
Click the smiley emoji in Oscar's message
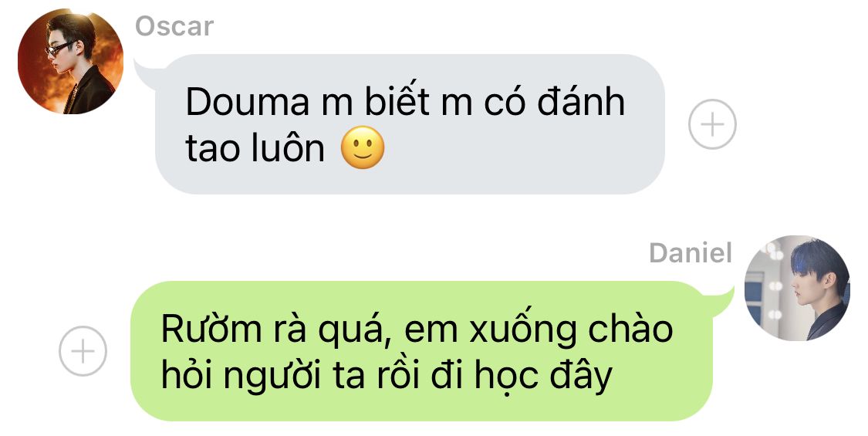click(x=363, y=147)
